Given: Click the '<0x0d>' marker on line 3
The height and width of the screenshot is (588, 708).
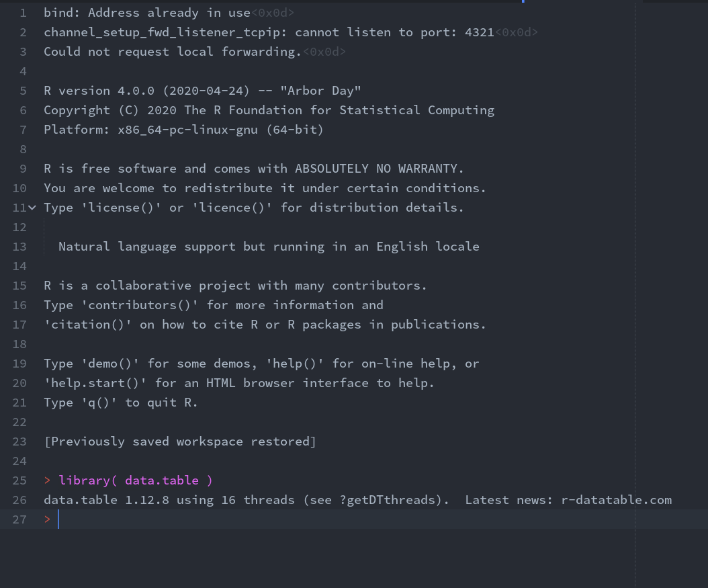Looking at the screenshot, I should (x=324, y=52).
